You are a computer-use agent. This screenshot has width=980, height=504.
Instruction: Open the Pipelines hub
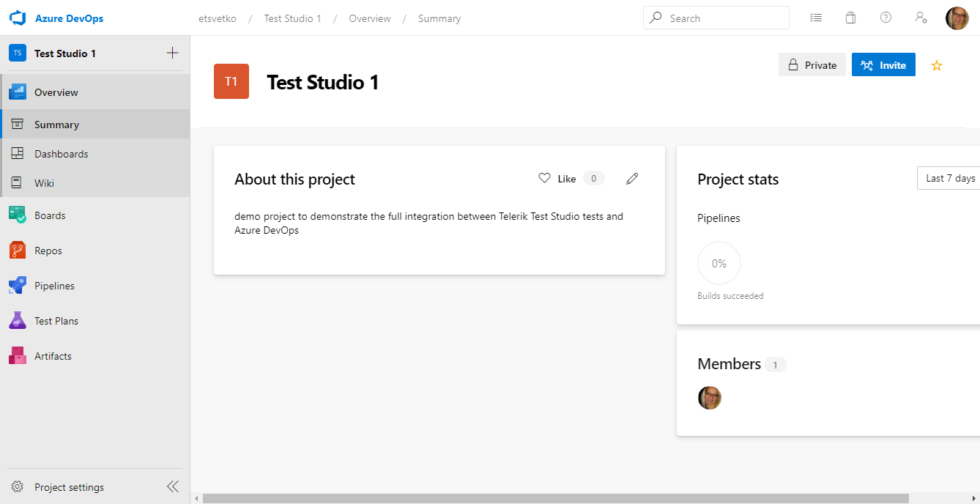coord(95,286)
